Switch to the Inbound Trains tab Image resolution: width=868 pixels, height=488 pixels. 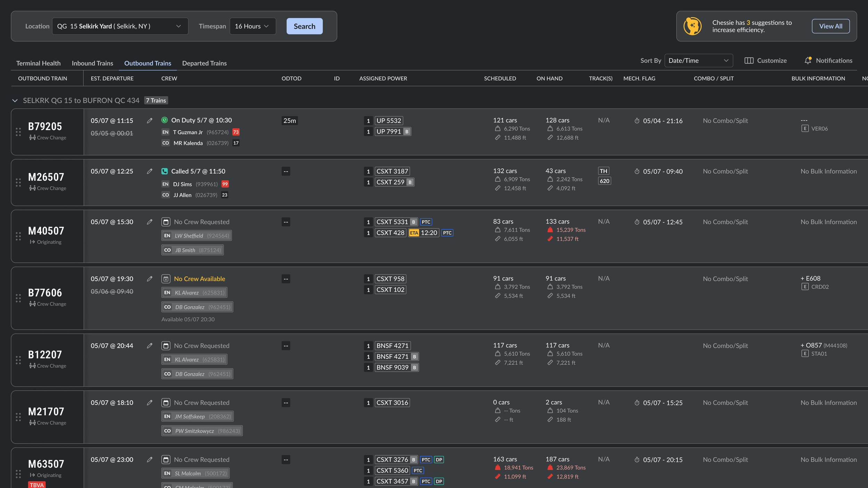(x=92, y=63)
